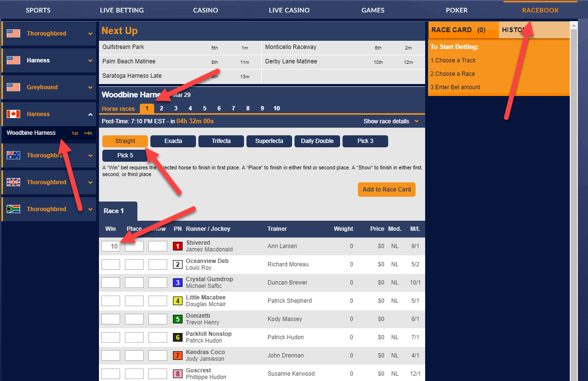This screenshot has height=381, width=588.
Task: Expand the UK Thoroughbred chevron
Action: tap(90, 182)
